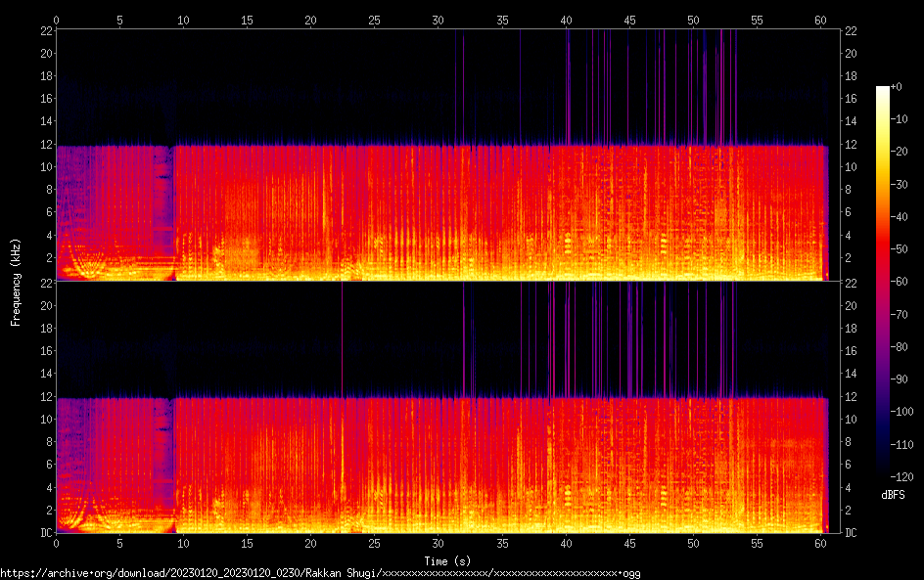Click the 0 second tick on top time axis
The width and height of the screenshot is (924, 580).
(x=57, y=20)
